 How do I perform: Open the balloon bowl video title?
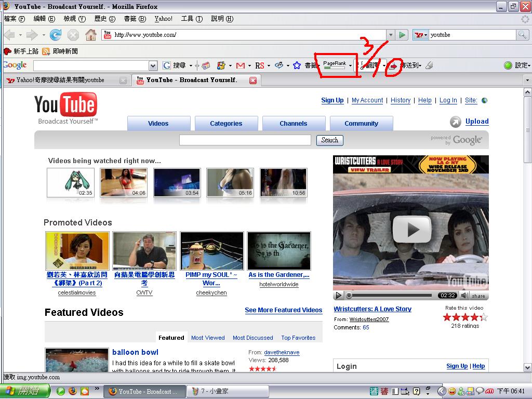click(136, 352)
